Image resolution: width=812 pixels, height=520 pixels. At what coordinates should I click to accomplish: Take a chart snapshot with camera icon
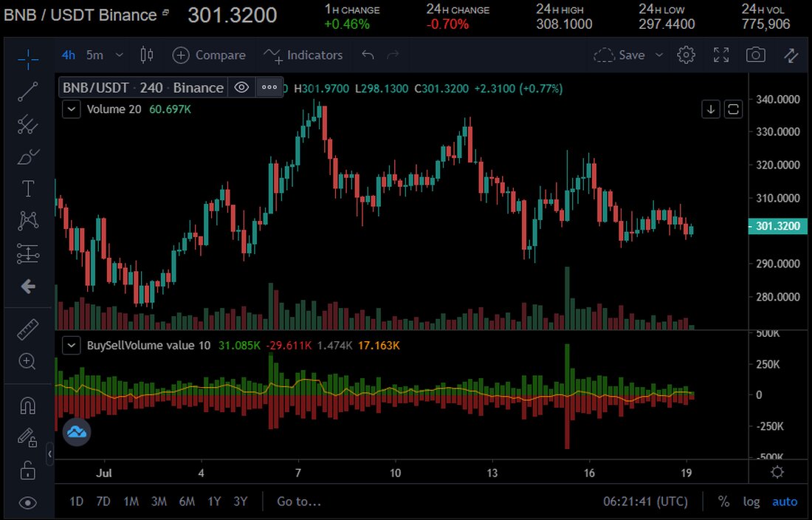click(x=756, y=55)
